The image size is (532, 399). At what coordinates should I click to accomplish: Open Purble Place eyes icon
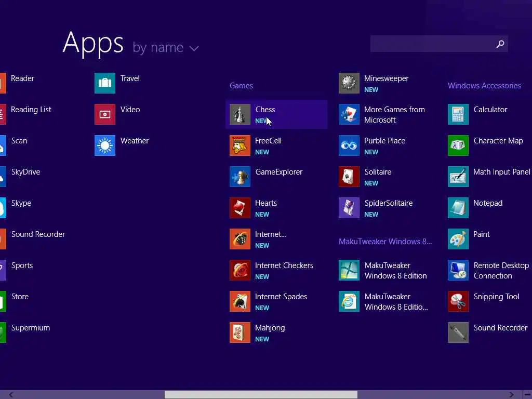[x=349, y=145]
